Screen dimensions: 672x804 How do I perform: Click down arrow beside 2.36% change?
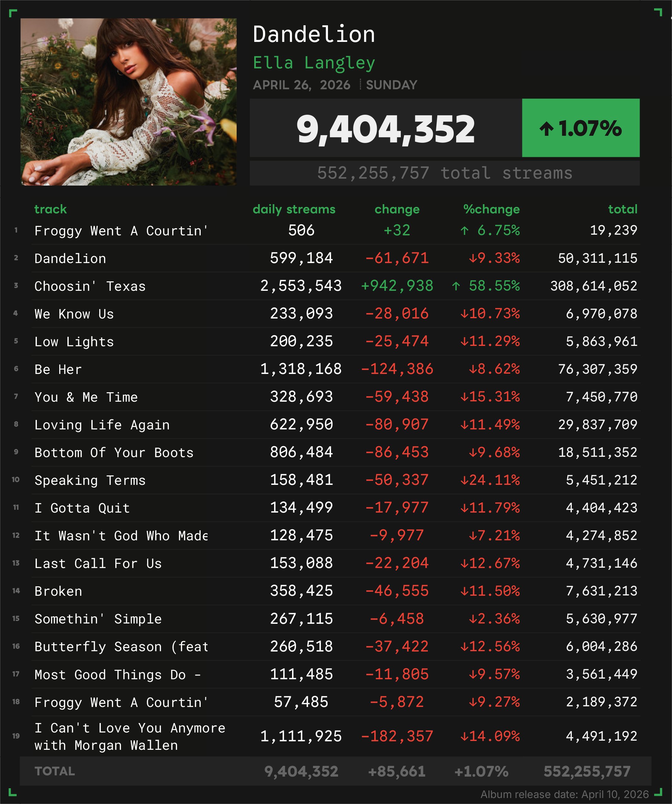[473, 619]
